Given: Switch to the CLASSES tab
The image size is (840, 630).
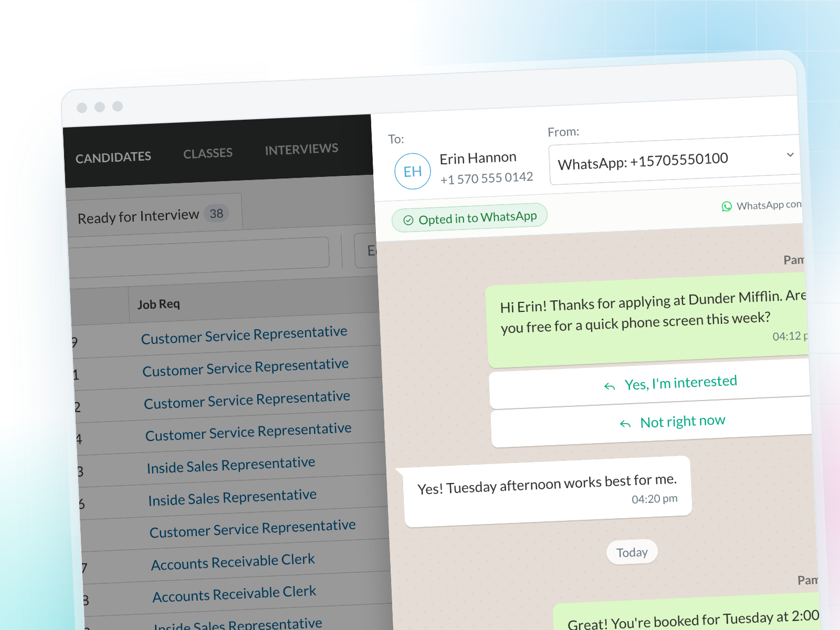Looking at the screenshot, I should 207,153.
